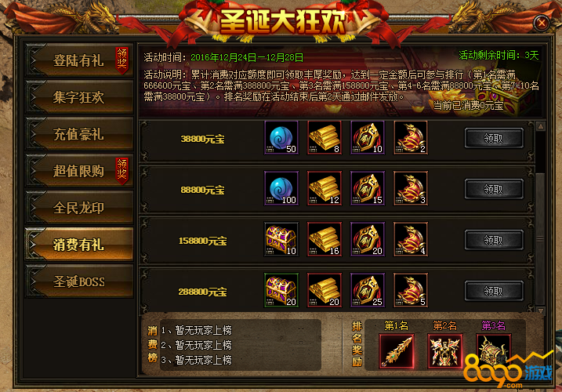Click the sword badge icon with count 20
This screenshot has width=562, height=392.
[368, 239]
